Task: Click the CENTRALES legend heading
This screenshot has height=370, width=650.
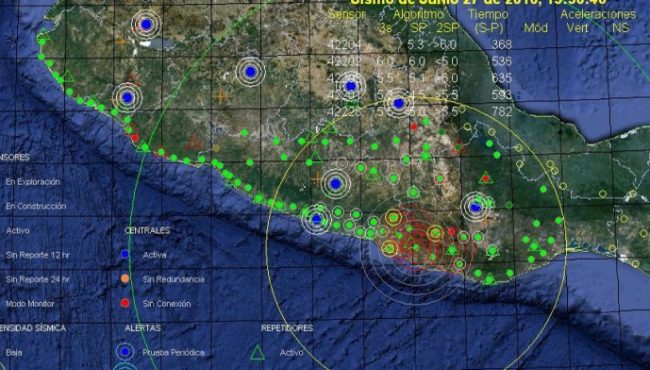Action: click(x=147, y=230)
